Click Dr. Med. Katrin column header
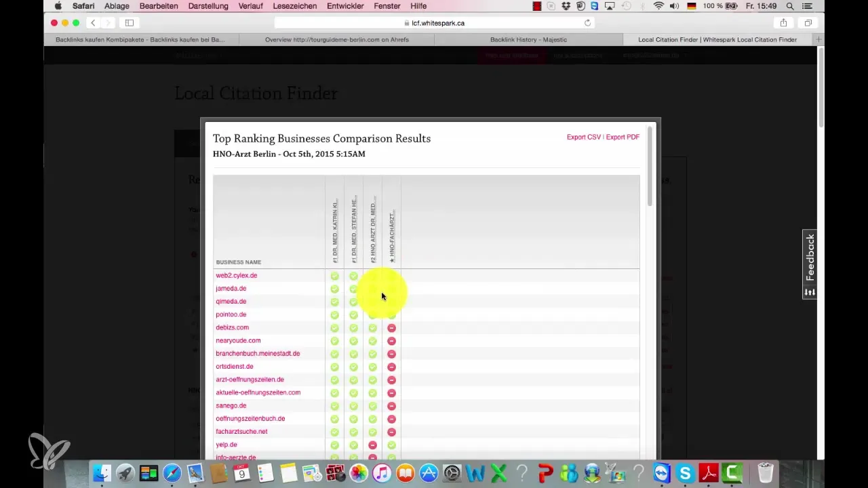Screen dimensions: 868x488 tap(334, 231)
